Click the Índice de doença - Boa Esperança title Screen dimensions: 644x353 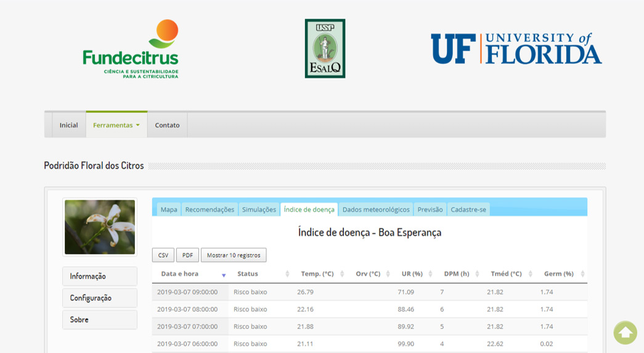[x=370, y=232]
